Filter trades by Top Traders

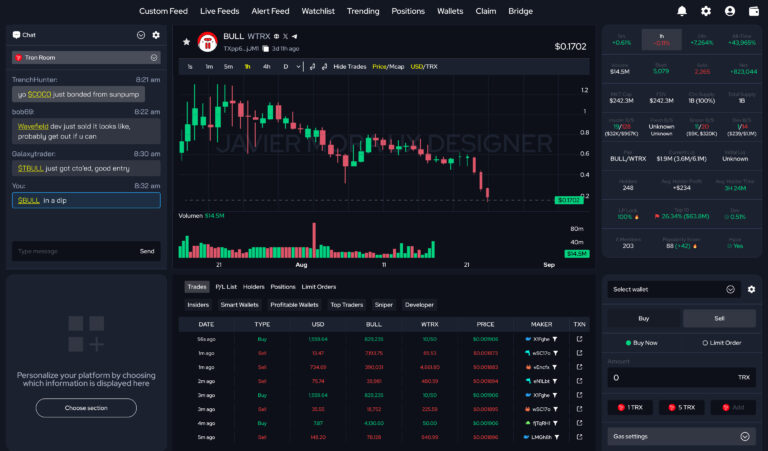(x=347, y=305)
